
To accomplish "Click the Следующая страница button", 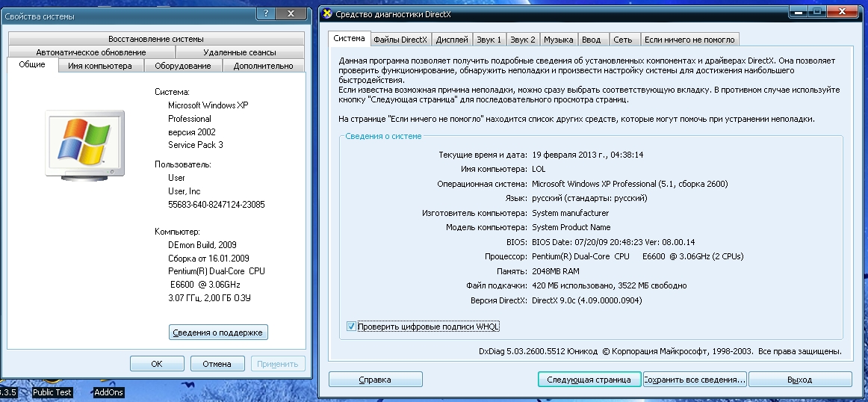I will pos(589,380).
